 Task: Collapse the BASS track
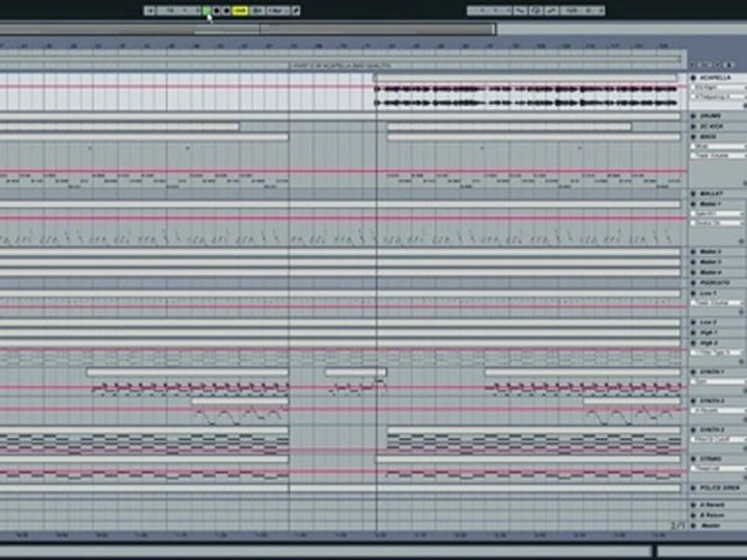[693, 137]
